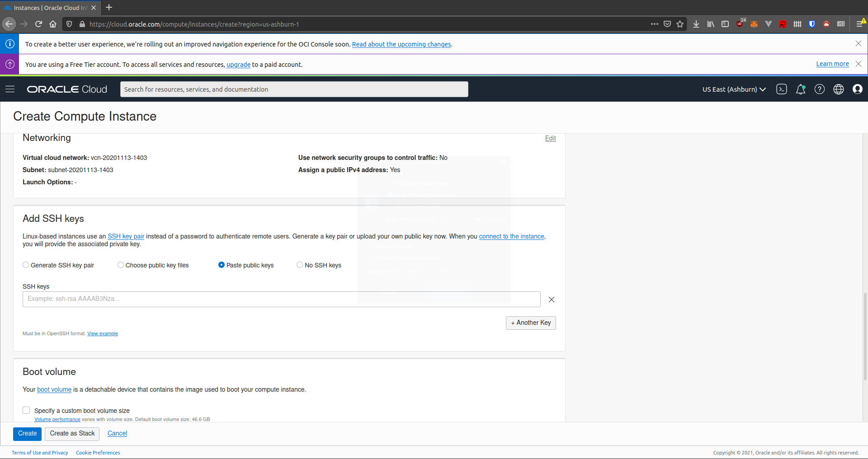The width and height of the screenshot is (868, 459).
Task: Select No SSH keys option
Action: tap(300, 265)
